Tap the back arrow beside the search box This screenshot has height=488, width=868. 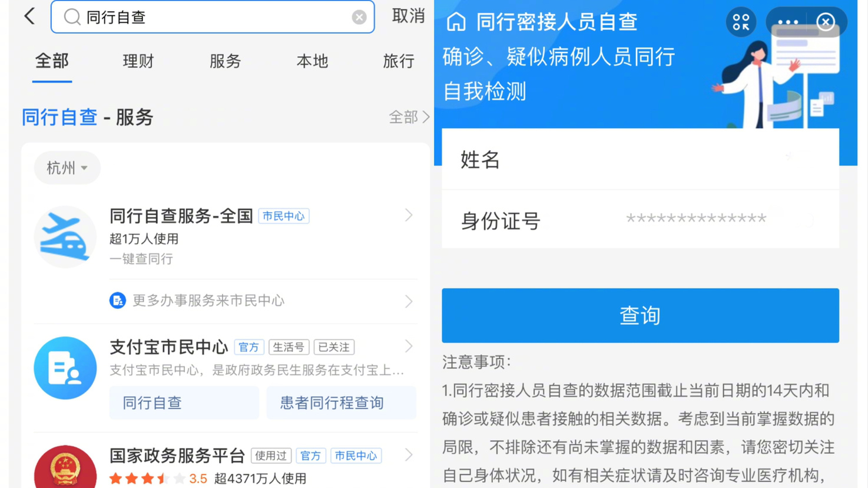click(x=29, y=16)
